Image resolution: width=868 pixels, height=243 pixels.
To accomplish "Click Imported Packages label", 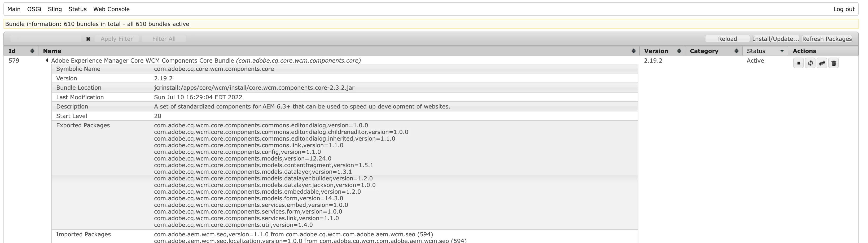I will click(x=83, y=234).
